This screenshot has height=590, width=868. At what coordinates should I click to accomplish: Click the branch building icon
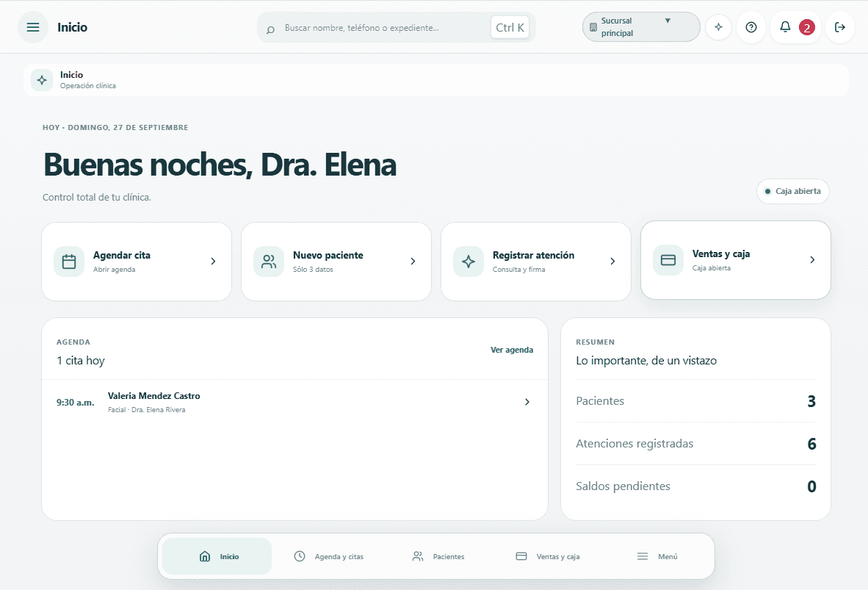click(x=593, y=27)
